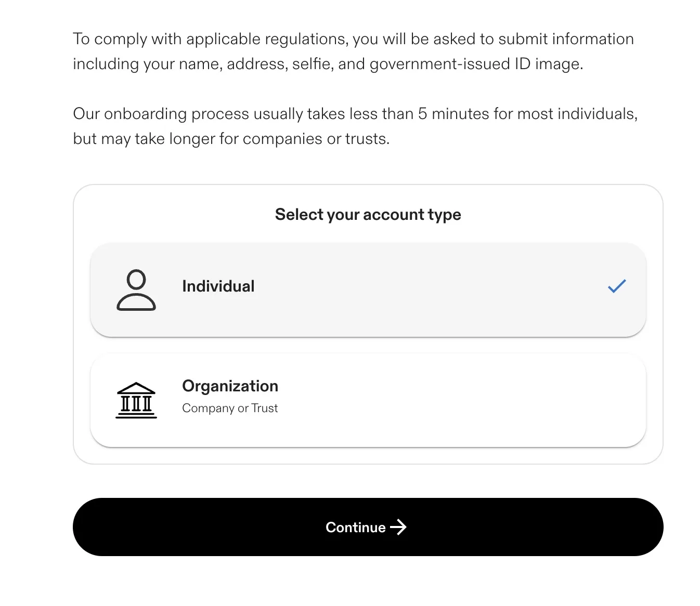The width and height of the screenshot is (700, 606).
Task: Click the bank building icon
Action: tap(136, 400)
